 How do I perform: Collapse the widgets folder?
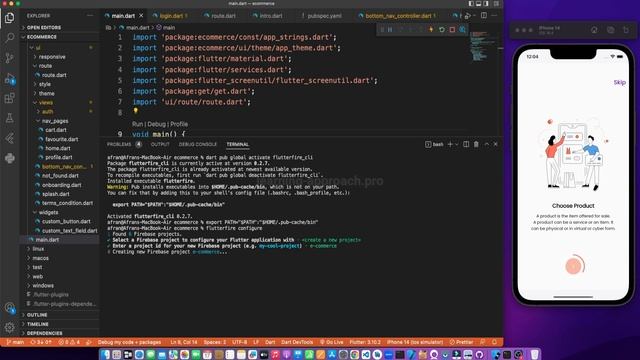pos(48,212)
